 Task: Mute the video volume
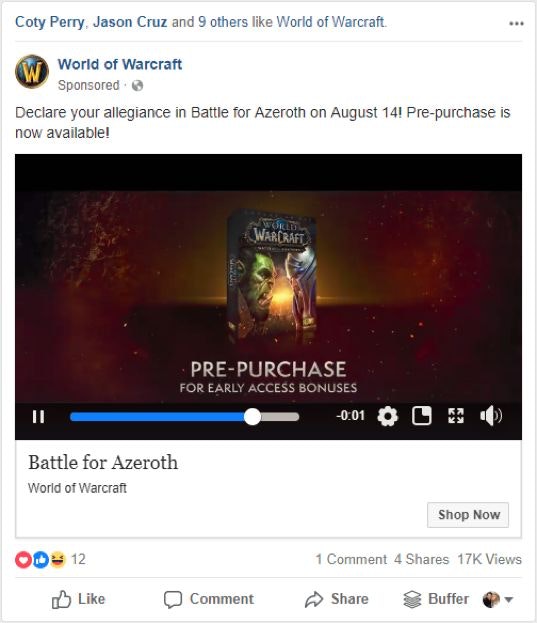[x=491, y=416]
